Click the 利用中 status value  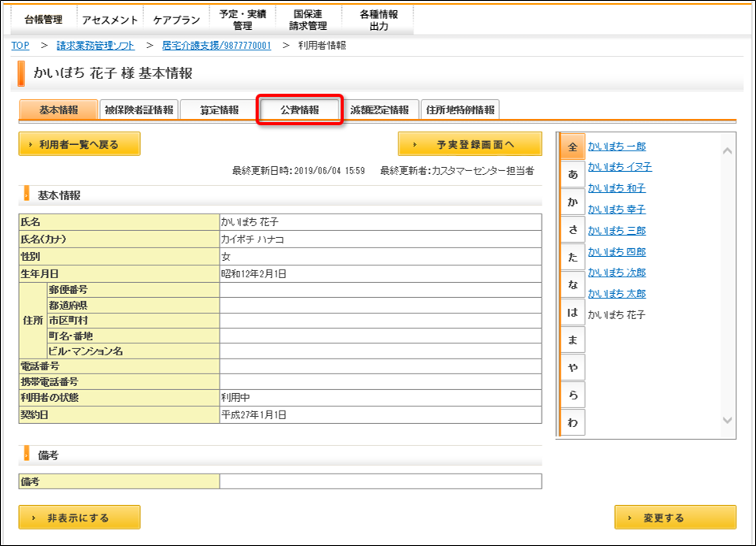235,397
